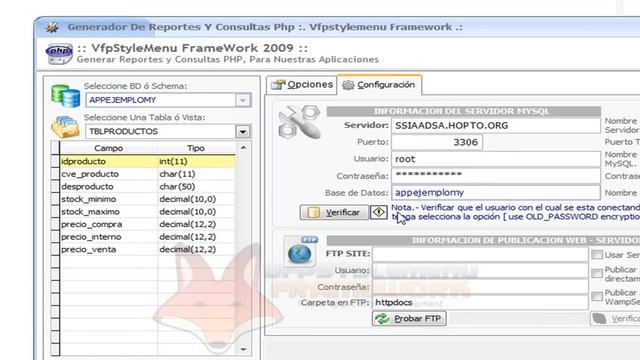Click the Servidor field SSIAADSA.HOPTO.ORG

point(496,125)
